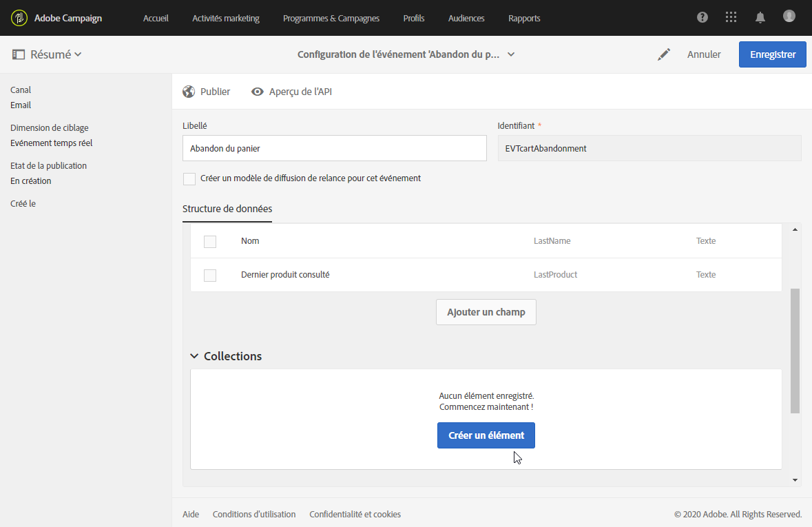Click the LastProduct field identifier
Screen dimensions: 812x527
(x=555, y=275)
